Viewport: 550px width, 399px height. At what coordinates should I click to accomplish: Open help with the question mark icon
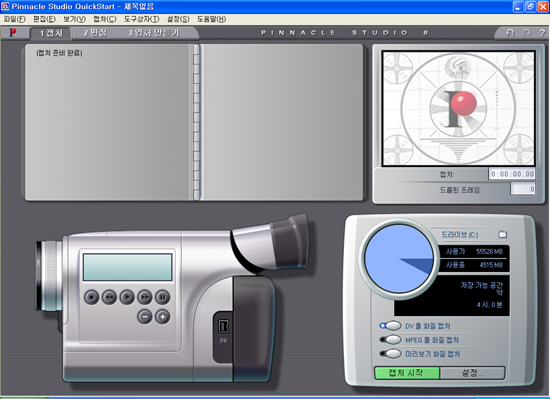[x=542, y=33]
